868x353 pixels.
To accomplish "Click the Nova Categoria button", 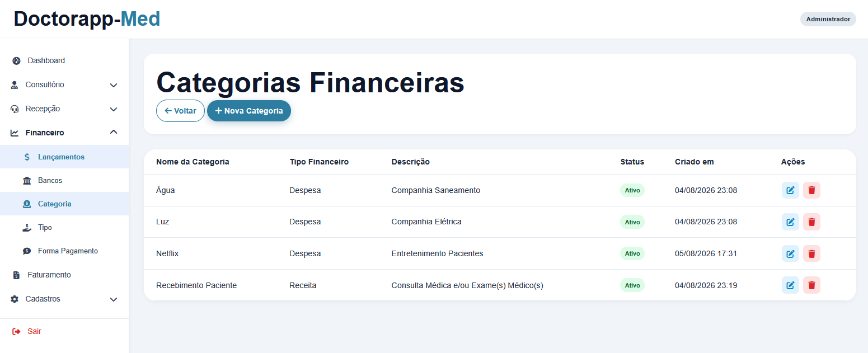I will (x=249, y=111).
